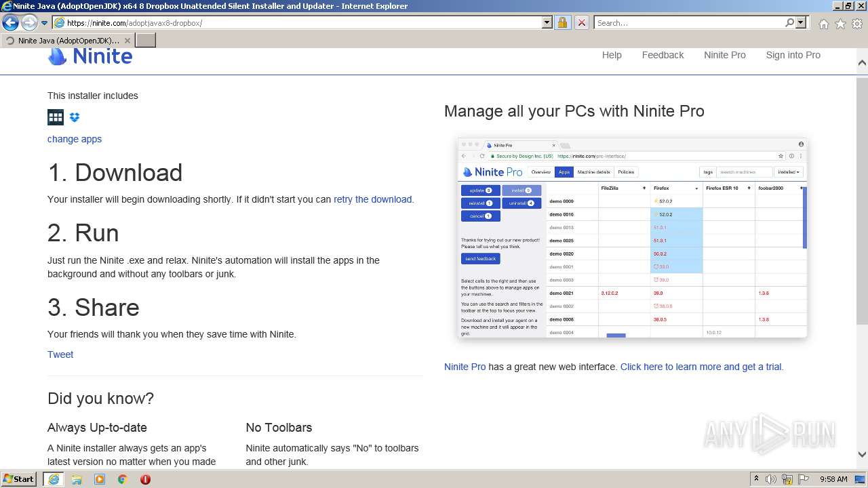The image size is (868, 488).
Task: Click the This installer includes text
Action: [93, 96]
